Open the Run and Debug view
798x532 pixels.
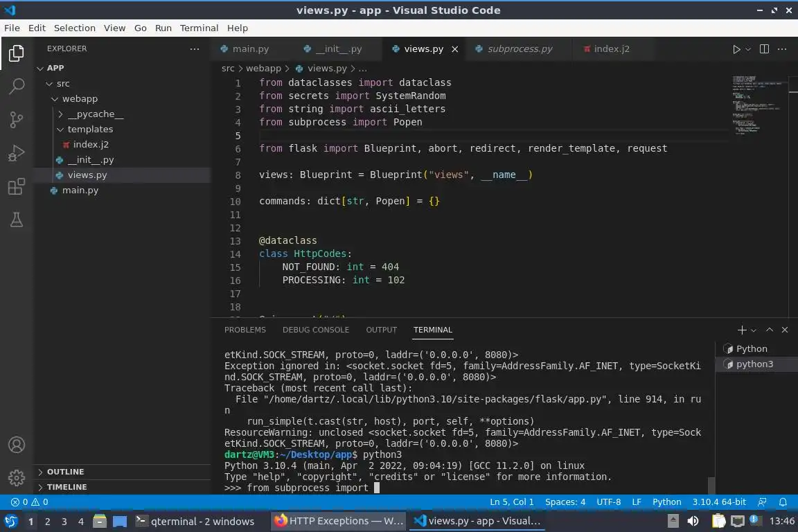click(17, 153)
